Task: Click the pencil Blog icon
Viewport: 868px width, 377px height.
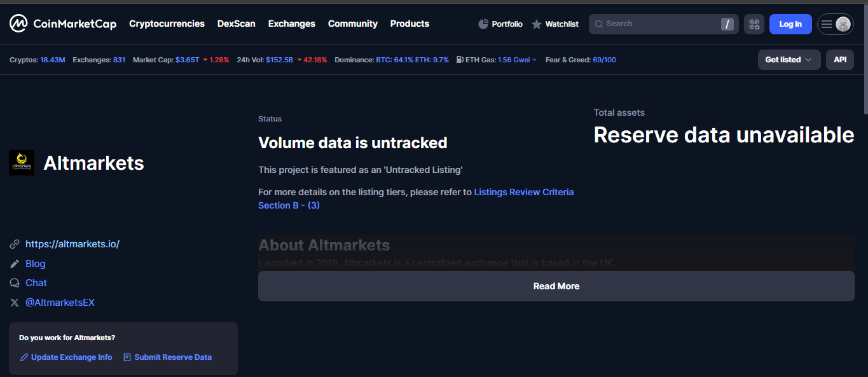Action: coord(15,264)
